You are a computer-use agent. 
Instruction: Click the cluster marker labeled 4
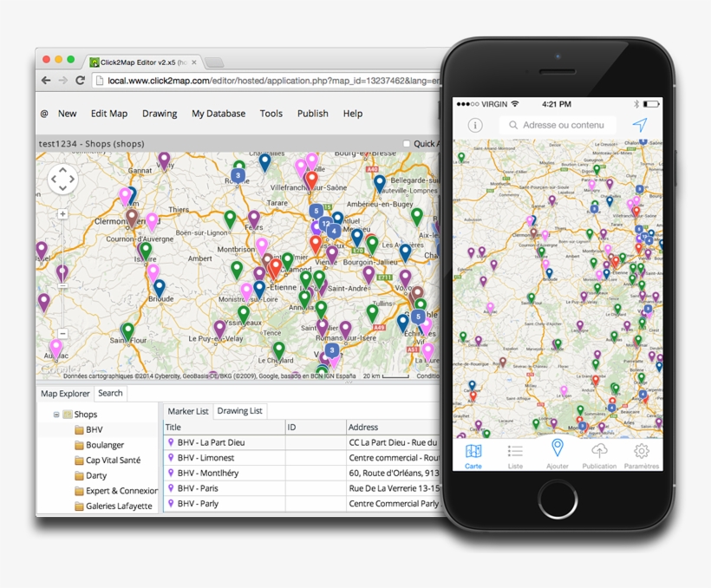pyautogui.click(x=334, y=231)
